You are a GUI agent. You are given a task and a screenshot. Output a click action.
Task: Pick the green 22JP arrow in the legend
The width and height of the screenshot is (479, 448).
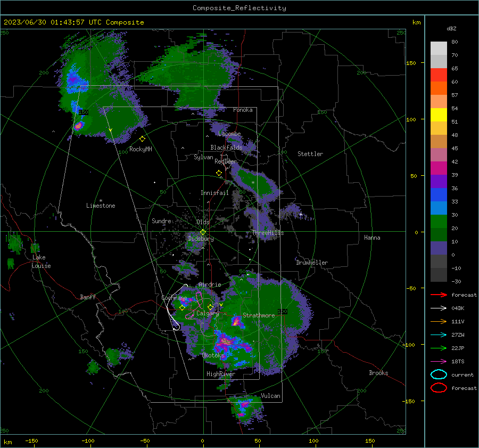point(439,348)
